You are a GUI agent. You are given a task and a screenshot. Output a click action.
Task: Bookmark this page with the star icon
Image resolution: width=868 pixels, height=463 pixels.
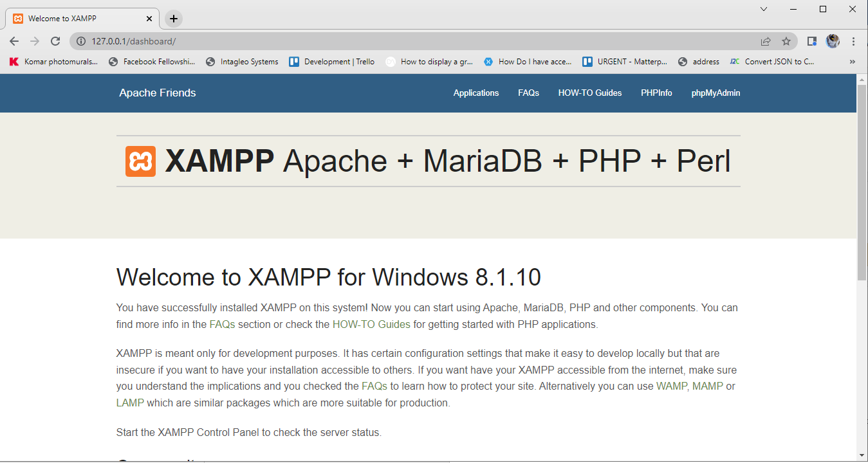coord(786,41)
